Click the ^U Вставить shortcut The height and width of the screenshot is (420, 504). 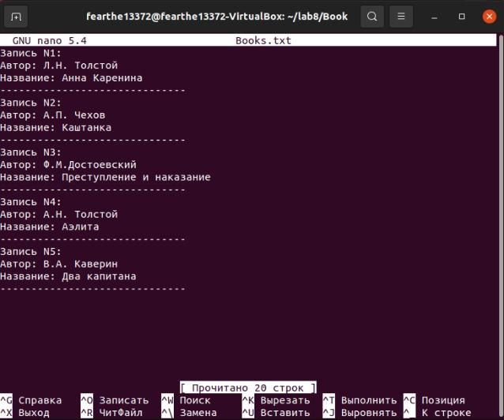pos(276,413)
